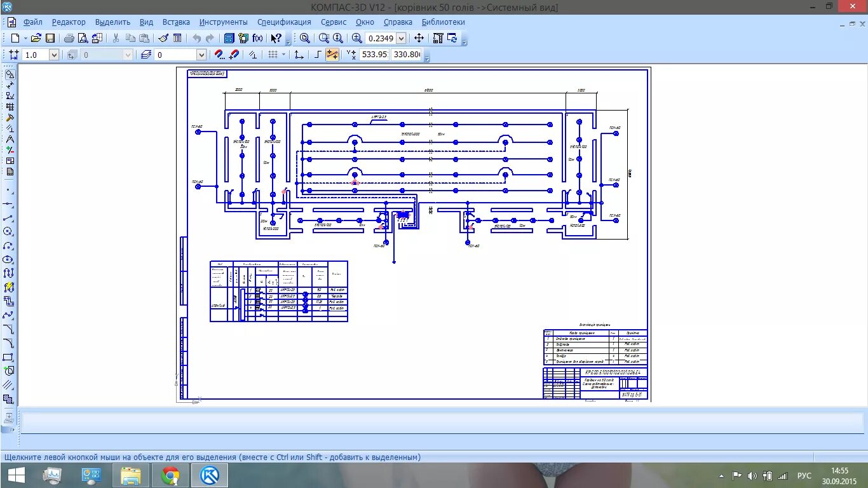This screenshot has height=488, width=868.
Task: Open the Выделить menu
Action: [x=112, y=22]
